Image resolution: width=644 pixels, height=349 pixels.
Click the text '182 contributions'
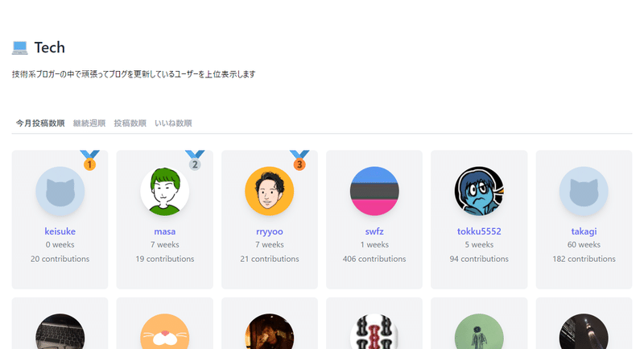(x=584, y=259)
